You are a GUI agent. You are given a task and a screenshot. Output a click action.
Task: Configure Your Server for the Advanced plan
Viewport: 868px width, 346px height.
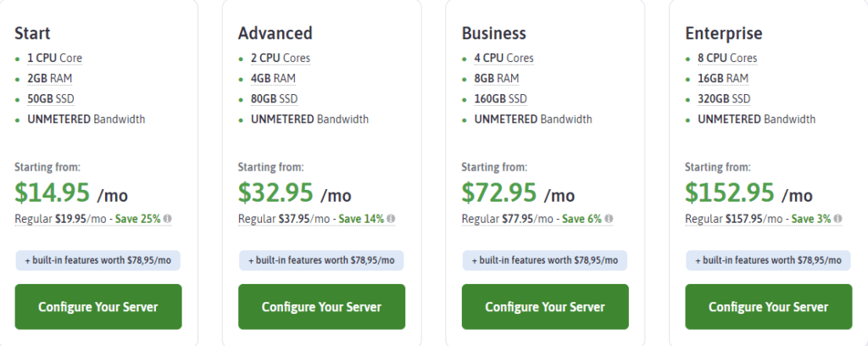tap(321, 307)
